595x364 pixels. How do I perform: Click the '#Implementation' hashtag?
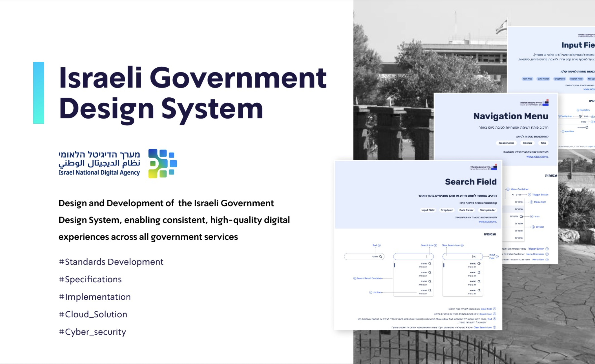point(95,297)
